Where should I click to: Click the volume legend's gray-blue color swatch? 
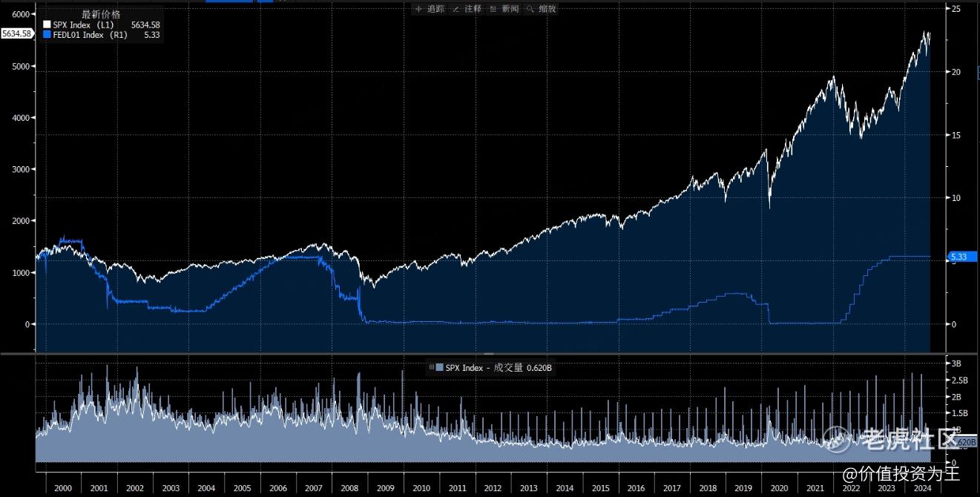(x=440, y=368)
